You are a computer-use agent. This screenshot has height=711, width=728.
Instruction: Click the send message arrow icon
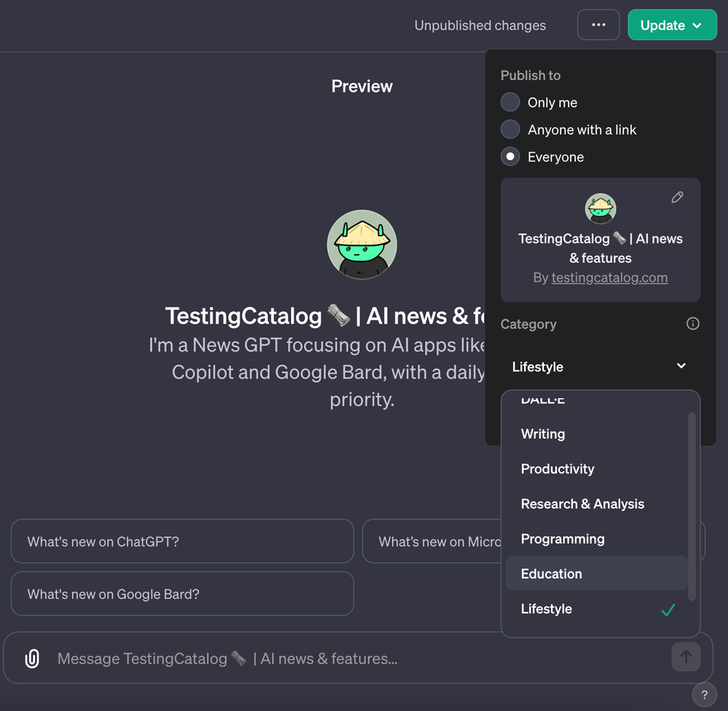point(685,656)
